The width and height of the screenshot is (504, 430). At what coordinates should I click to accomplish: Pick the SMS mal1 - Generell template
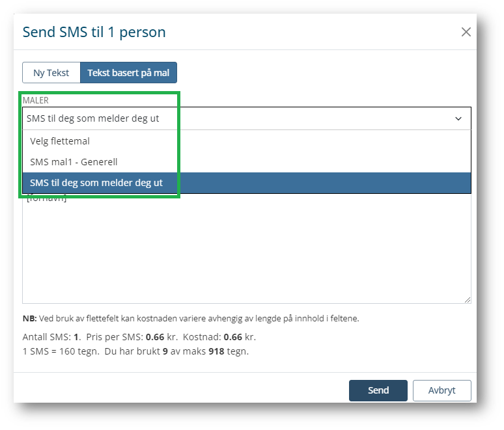74,161
